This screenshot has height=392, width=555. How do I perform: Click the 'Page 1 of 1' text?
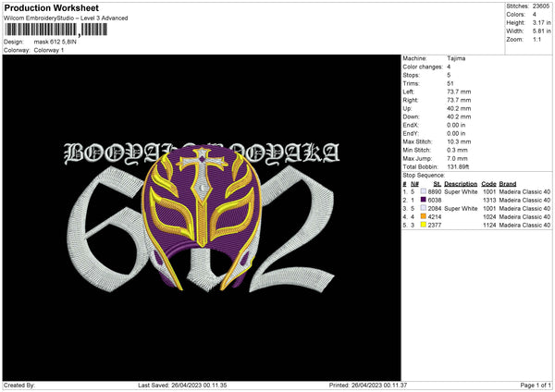click(536, 386)
